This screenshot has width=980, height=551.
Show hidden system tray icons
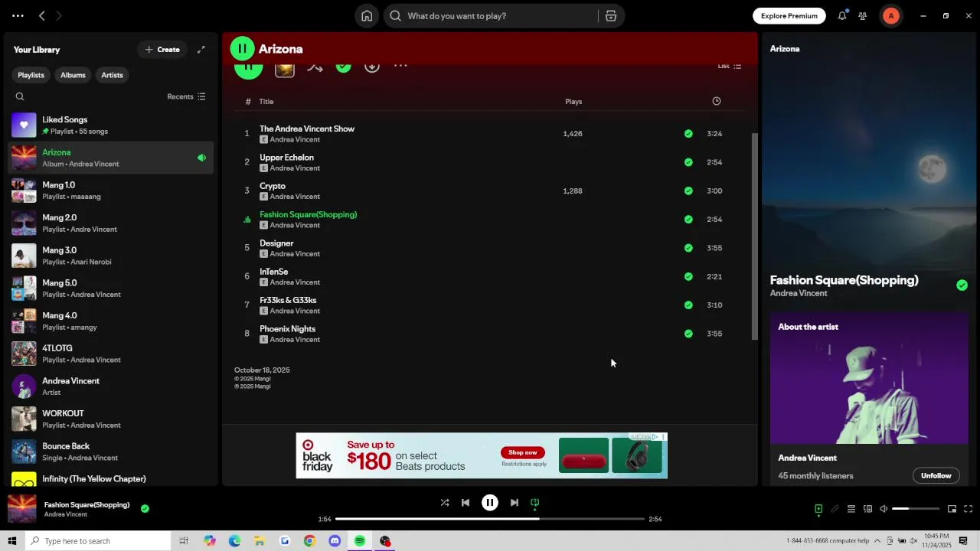coord(877,541)
